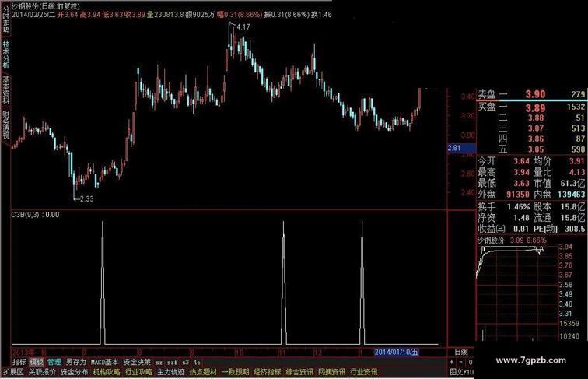Open 机构攻略 tab

(107, 372)
